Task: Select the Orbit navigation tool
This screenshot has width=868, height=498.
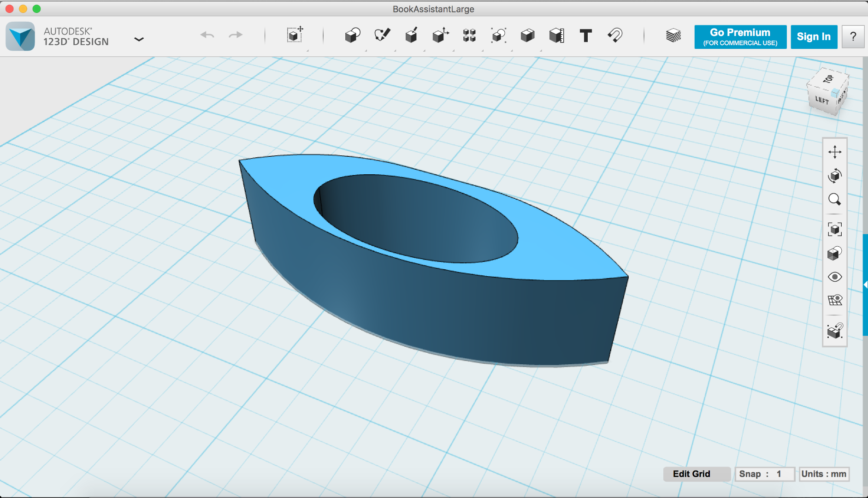Action: point(835,176)
